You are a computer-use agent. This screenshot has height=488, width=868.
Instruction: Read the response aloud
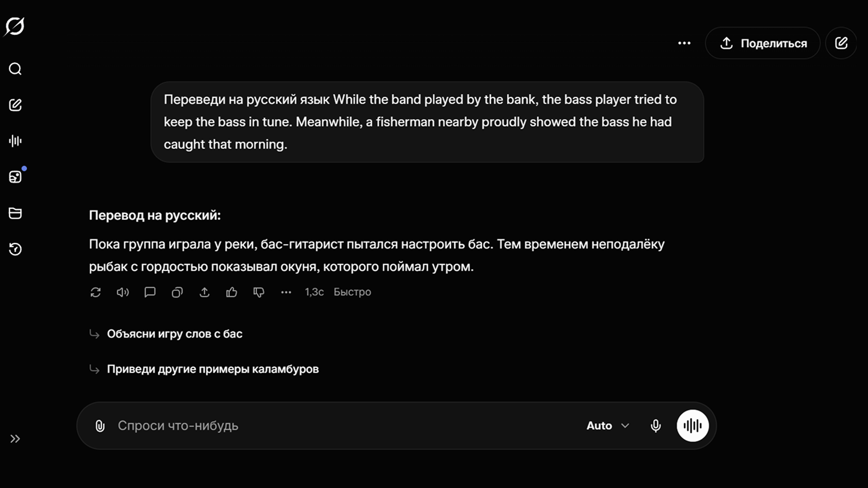click(x=122, y=292)
